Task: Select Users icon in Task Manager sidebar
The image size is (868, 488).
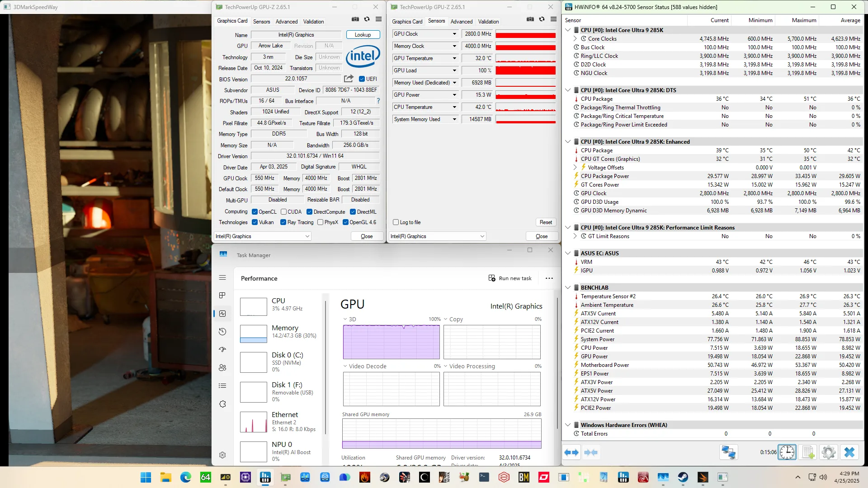Action: 222,368
